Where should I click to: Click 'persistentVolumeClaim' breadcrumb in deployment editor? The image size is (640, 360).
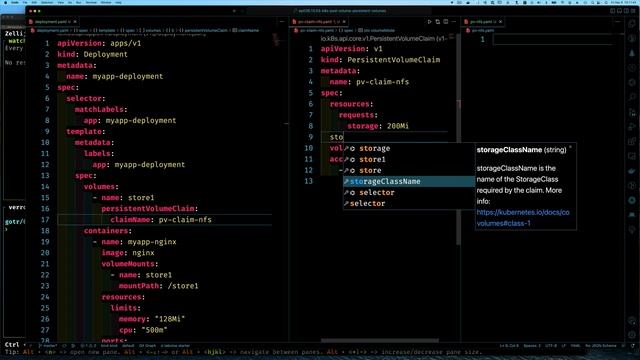coord(205,30)
